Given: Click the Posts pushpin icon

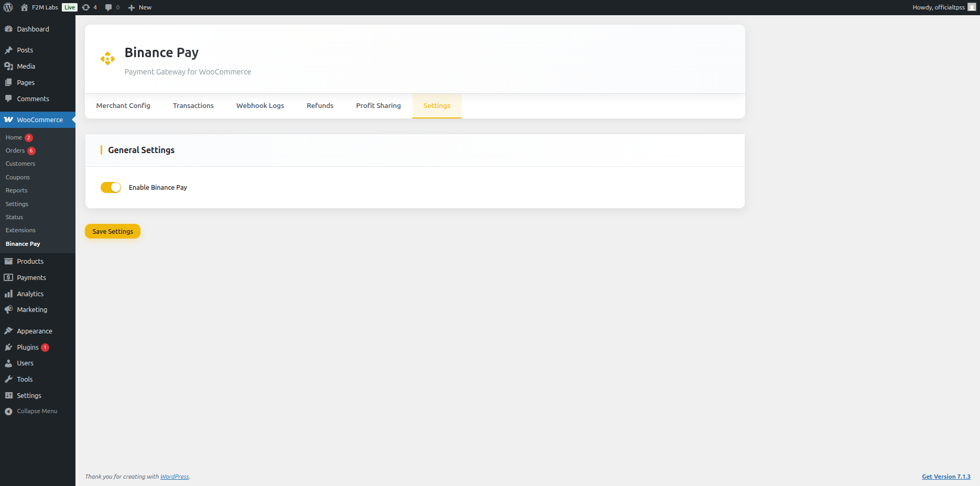Looking at the screenshot, I should coord(8,50).
